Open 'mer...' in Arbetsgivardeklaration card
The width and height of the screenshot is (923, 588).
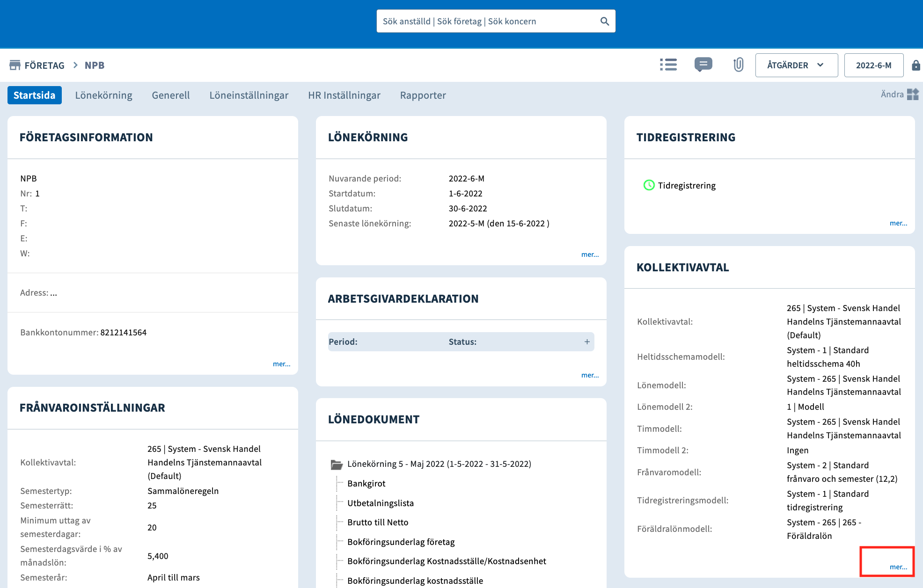point(590,375)
